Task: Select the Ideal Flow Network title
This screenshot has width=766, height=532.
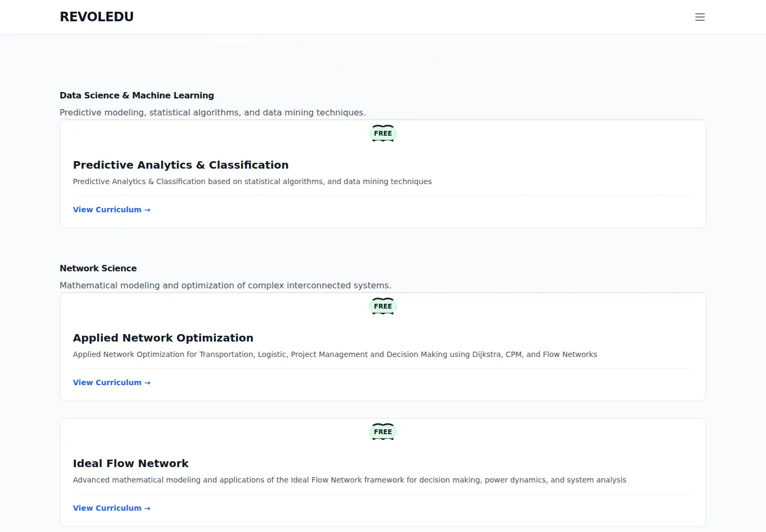Action: (131, 463)
